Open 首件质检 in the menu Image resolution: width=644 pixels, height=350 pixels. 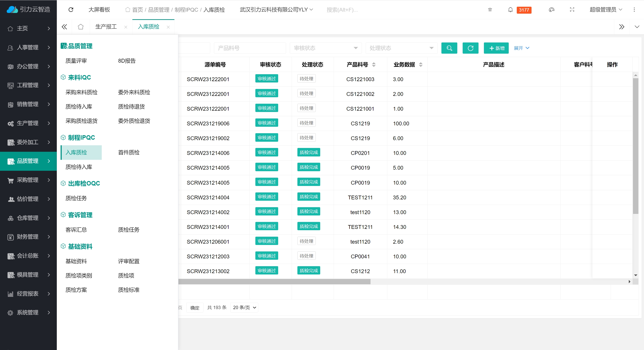(129, 152)
